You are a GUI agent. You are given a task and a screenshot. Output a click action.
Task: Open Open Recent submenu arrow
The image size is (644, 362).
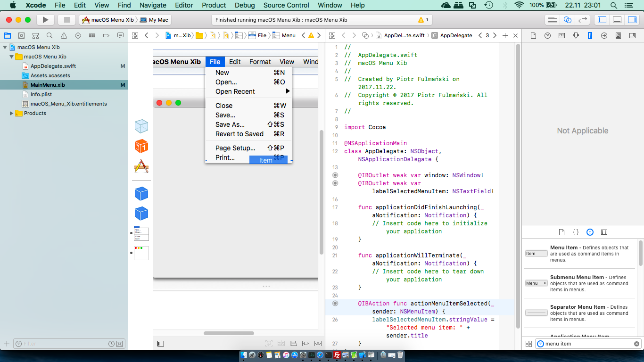click(288, 91)
